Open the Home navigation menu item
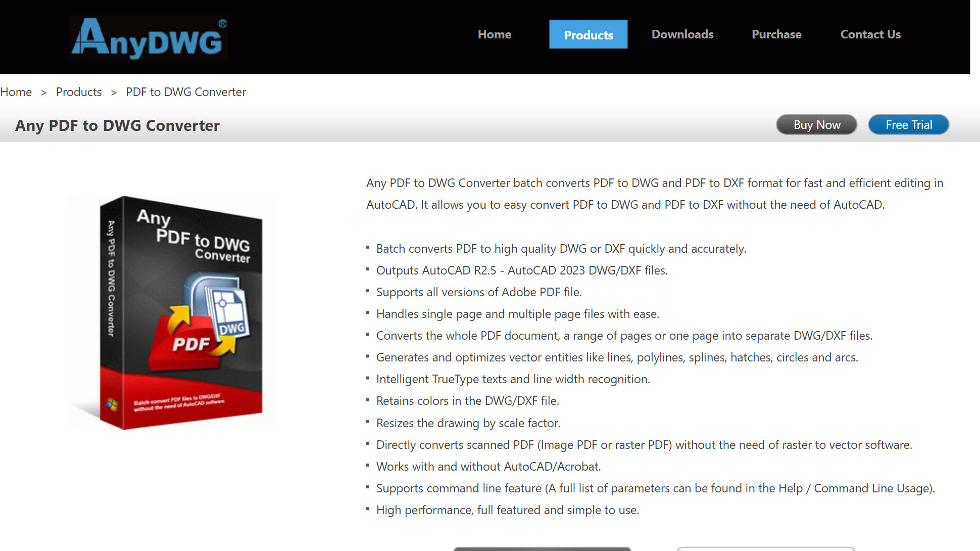The image size is (980, 551). click(494, 34)
